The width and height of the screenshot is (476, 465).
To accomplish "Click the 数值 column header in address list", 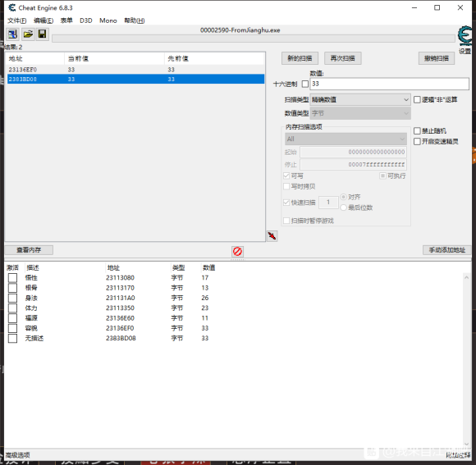I will pyautogui.click(x=208, y=267).
